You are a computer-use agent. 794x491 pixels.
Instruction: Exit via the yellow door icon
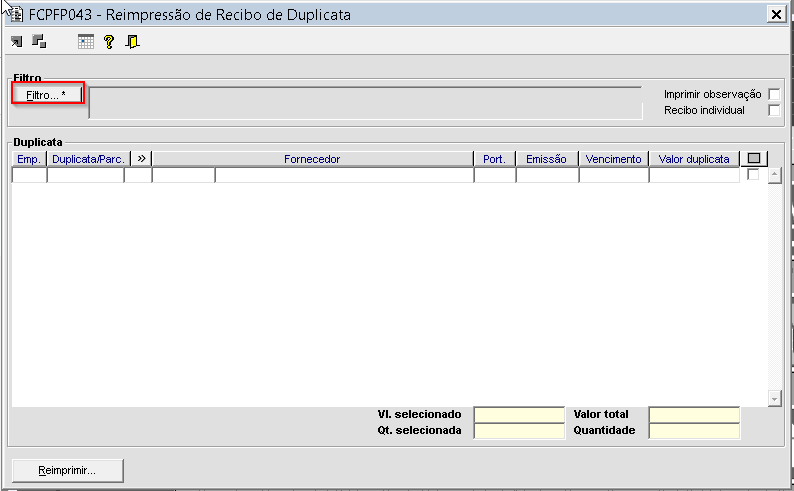click(x=132, y=42)
